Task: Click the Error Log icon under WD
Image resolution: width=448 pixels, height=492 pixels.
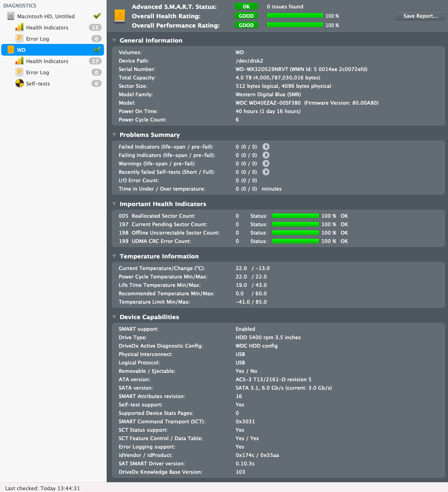Action: (19, 72)
